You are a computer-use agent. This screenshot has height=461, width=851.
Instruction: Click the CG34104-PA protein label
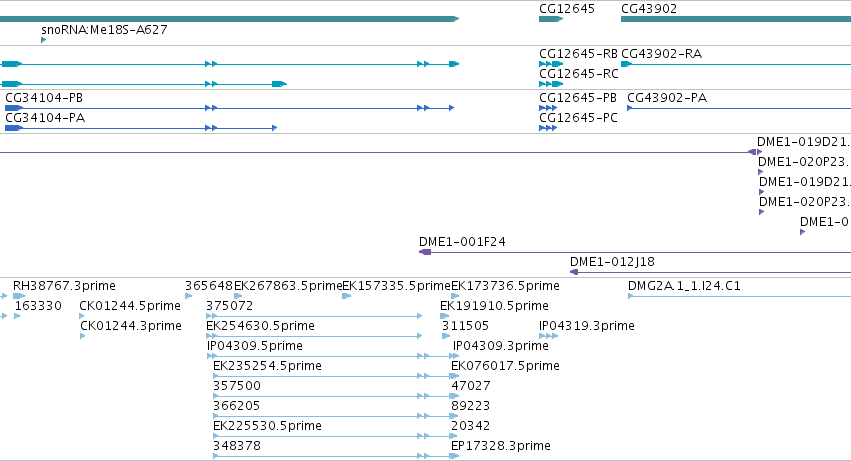click(45, 118)
